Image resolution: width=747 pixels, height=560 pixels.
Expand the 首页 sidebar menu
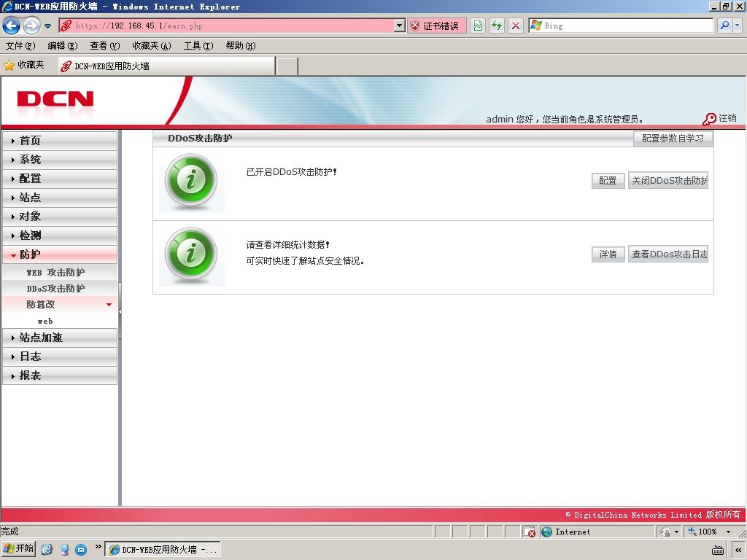pyautogui.click(x=60, y=141)
